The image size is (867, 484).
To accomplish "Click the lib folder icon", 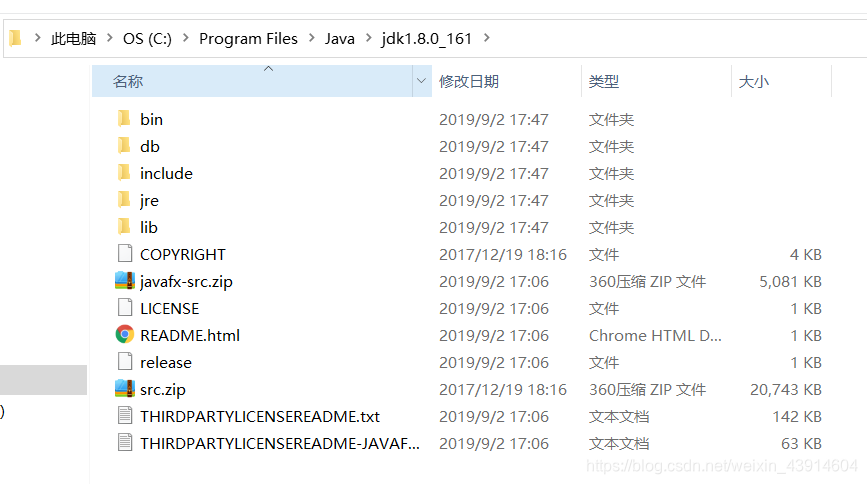I will (x=124, y=227).
